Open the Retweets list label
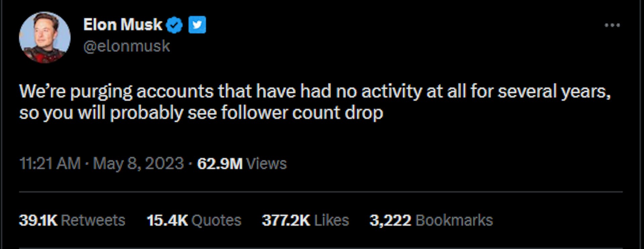 tap(93, 220)
